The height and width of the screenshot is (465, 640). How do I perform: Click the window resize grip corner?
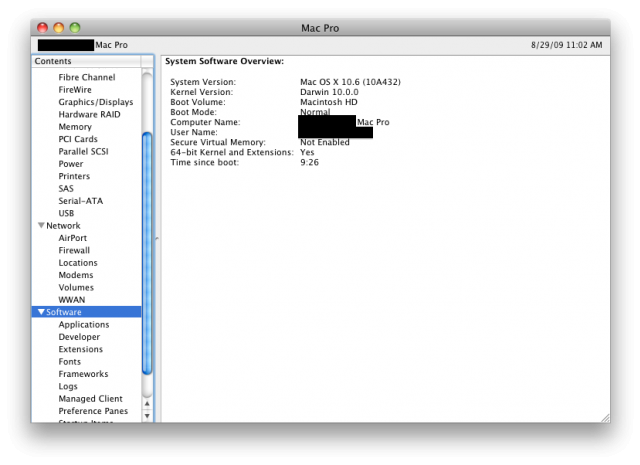point(603,415)
